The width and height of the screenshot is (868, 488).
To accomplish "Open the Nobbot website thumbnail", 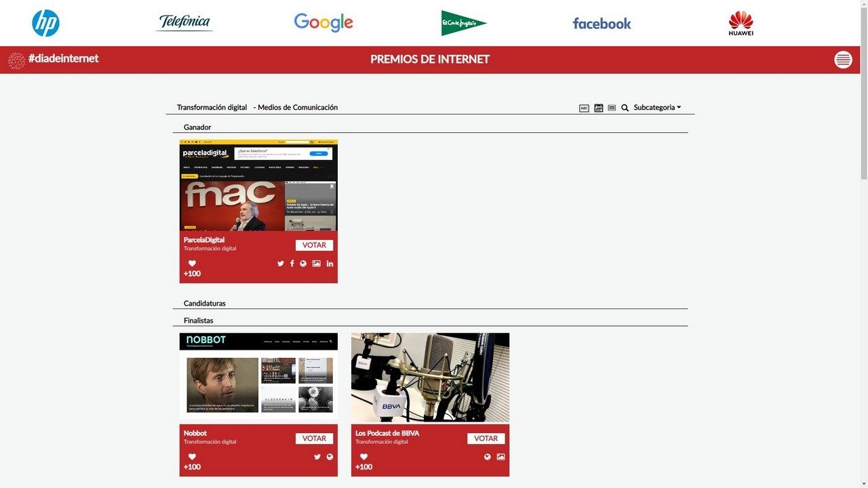I will pos(258,378).
